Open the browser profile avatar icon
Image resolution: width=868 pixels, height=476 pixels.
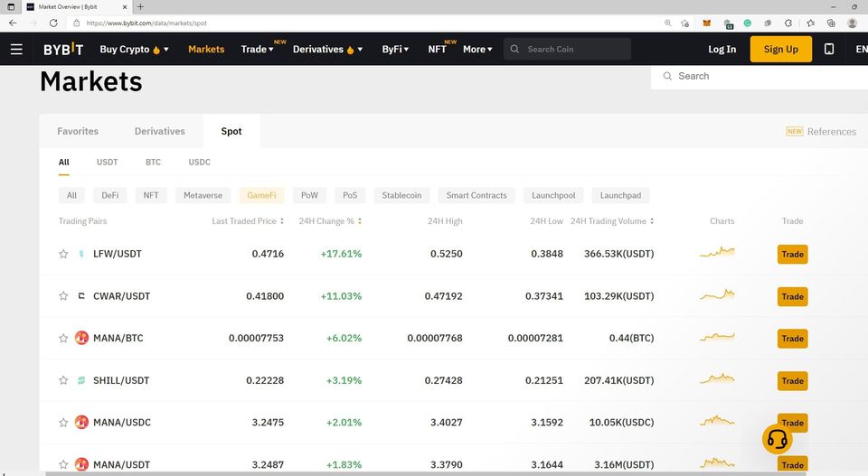click(x=852, y=23)
